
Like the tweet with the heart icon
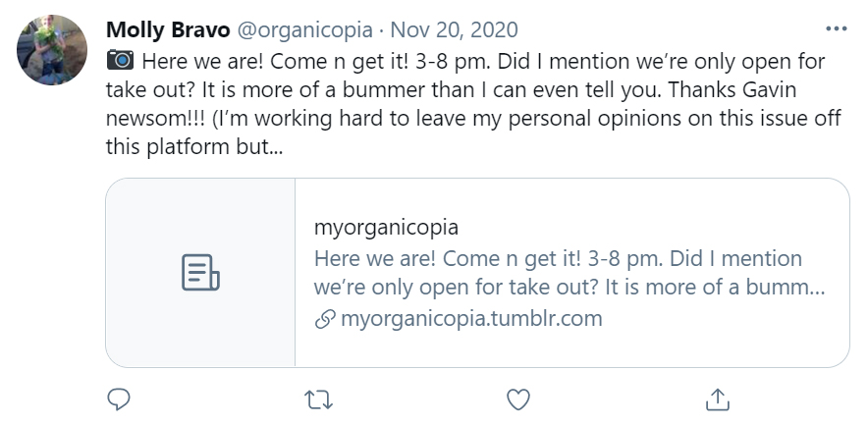pos(517,399)
